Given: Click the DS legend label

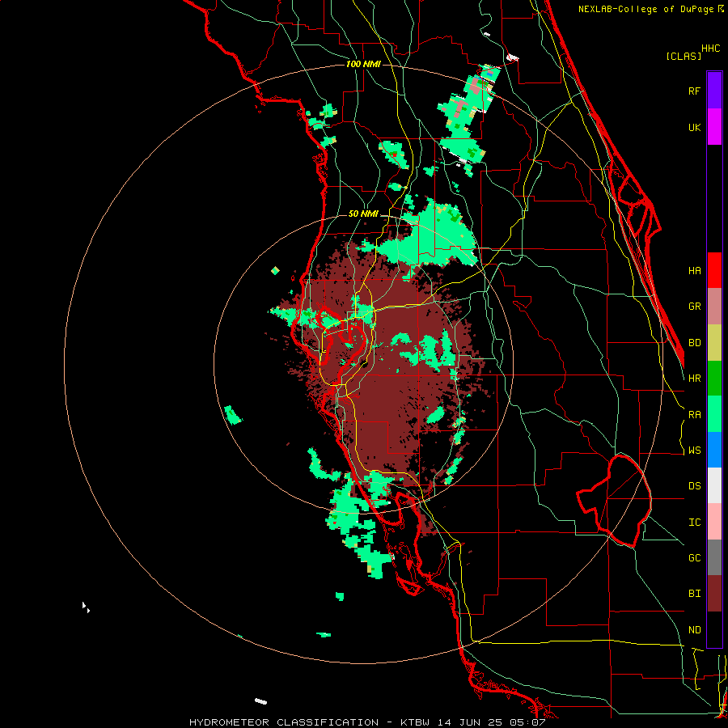Looking at the screenshot, I should point(694,486).
